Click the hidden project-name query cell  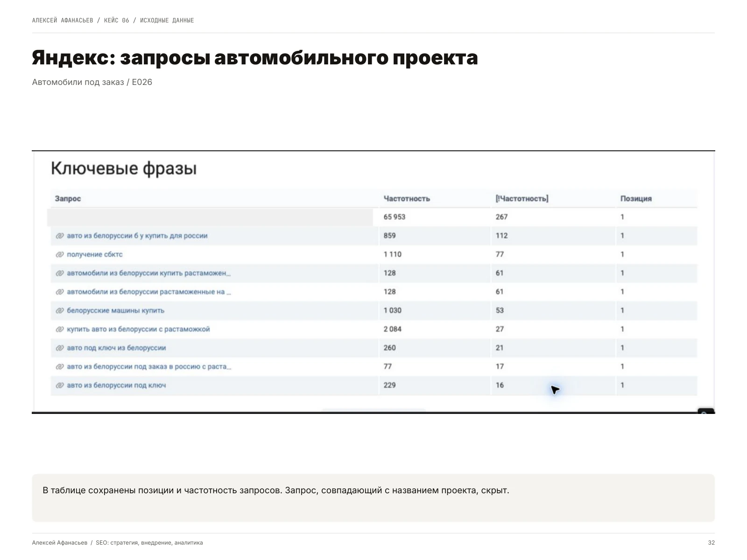(210, 217)
